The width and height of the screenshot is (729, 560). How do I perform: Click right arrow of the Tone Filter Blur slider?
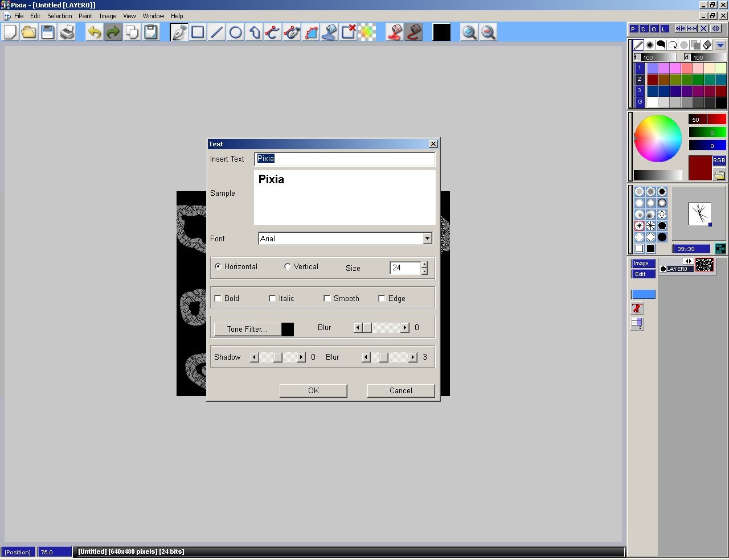405,327
